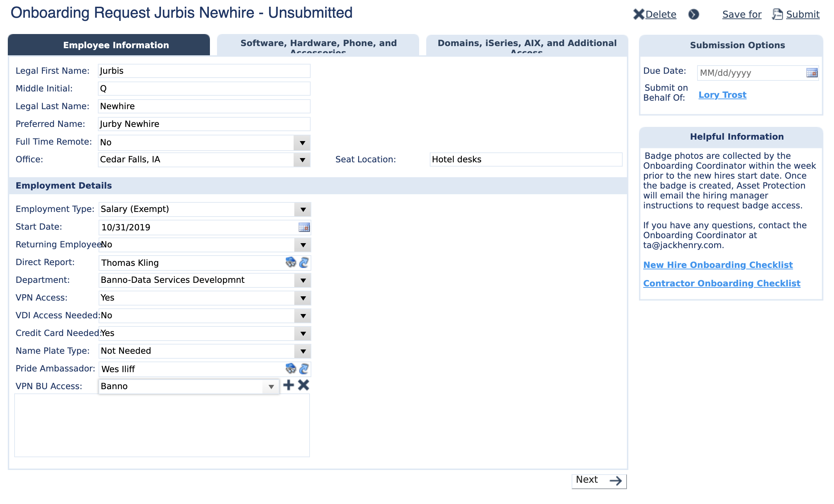Remove VPN BU Access with X icon
The width and height of the screenshot is (834, 504).
(x=304, y=385)
